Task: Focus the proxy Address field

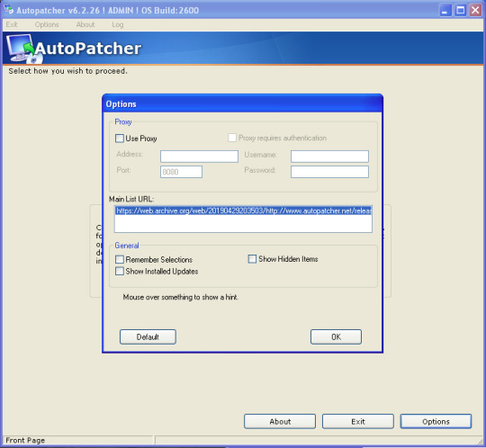Action: click(x=199, y=157)
